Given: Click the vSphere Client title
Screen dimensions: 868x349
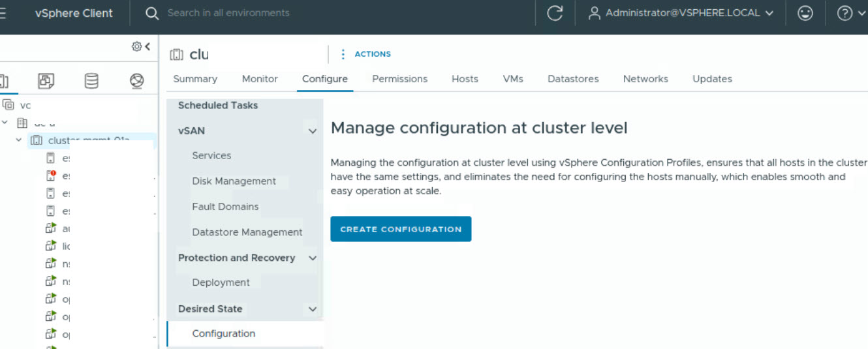Looking at the screenshot, I should (74, 13).
